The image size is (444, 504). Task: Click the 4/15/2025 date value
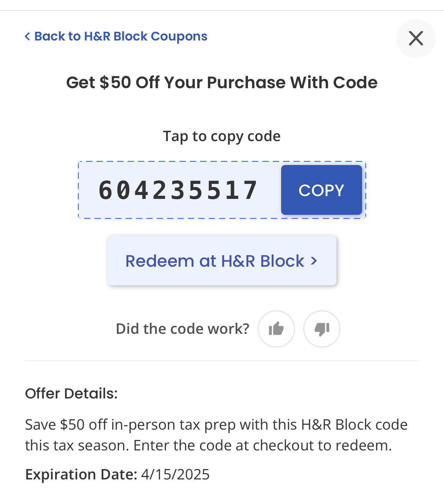[175, 475]
